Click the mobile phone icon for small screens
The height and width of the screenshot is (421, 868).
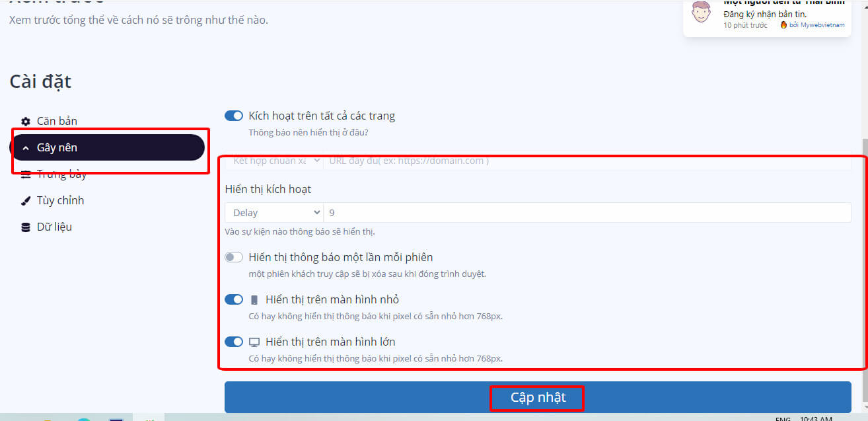pyautogui.click(x=254, y=300)
